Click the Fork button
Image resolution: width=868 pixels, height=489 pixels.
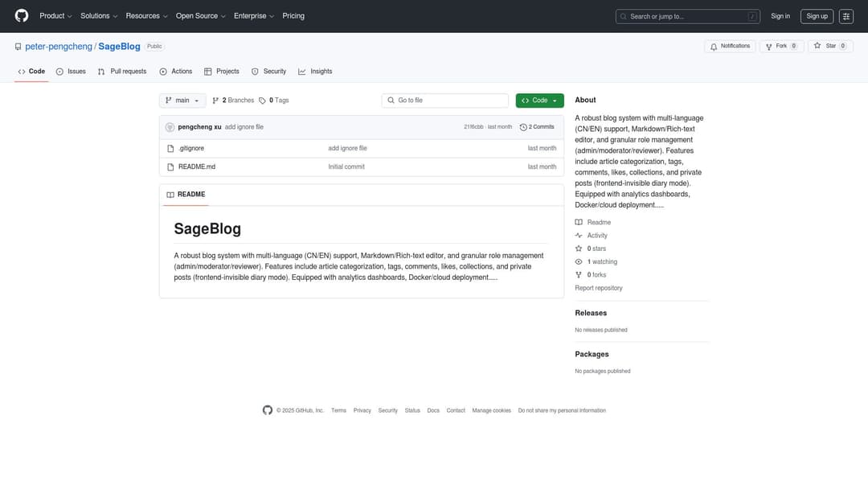782,47
